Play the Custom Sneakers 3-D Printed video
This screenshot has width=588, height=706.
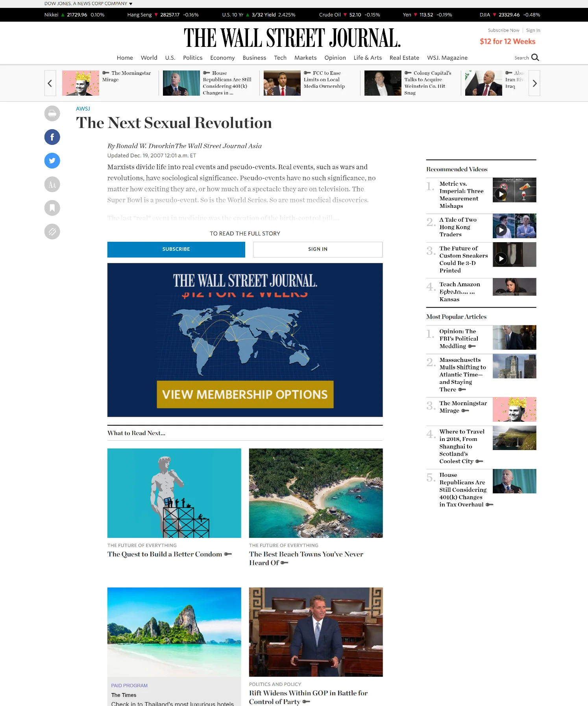coord(501,259)
